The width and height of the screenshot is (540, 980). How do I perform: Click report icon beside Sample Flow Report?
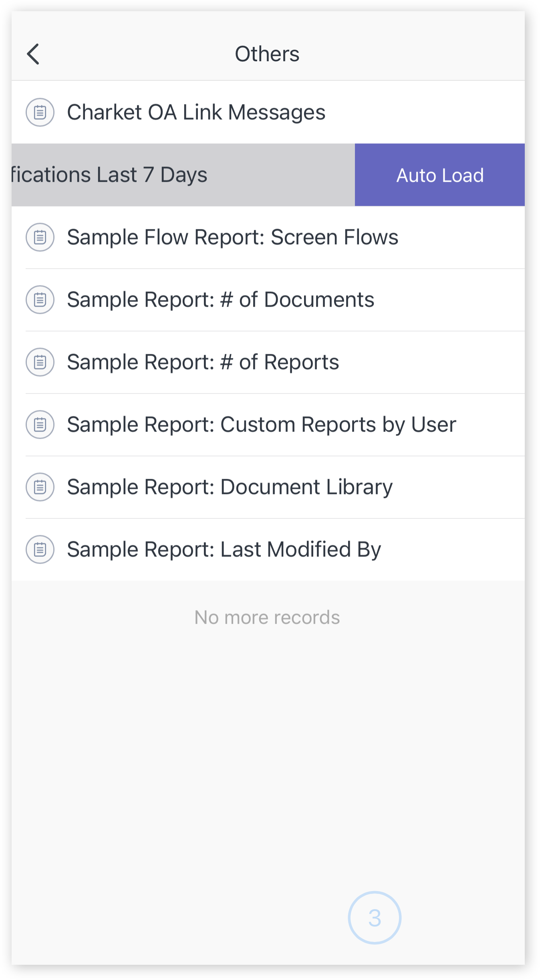(x=40, y=237)
